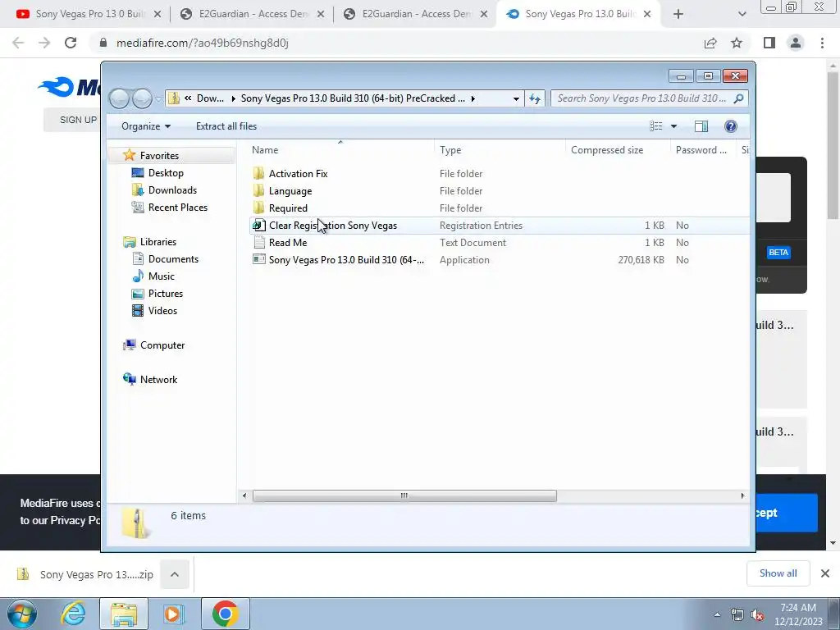Image resolution: width=840 pixels, height=630 pixels.
Task: Reload the Chrome page
Action: (x=71, y=43)
